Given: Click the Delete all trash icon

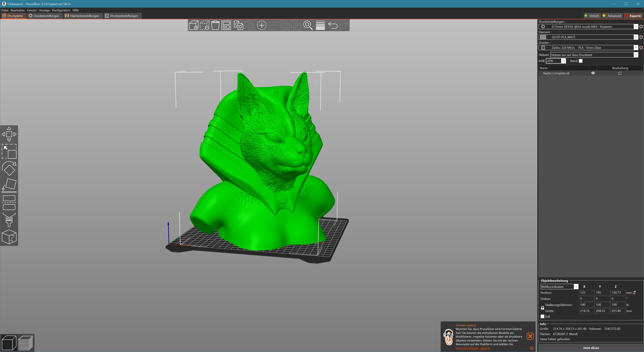Looking at the screenshot, I should point(215,26).
